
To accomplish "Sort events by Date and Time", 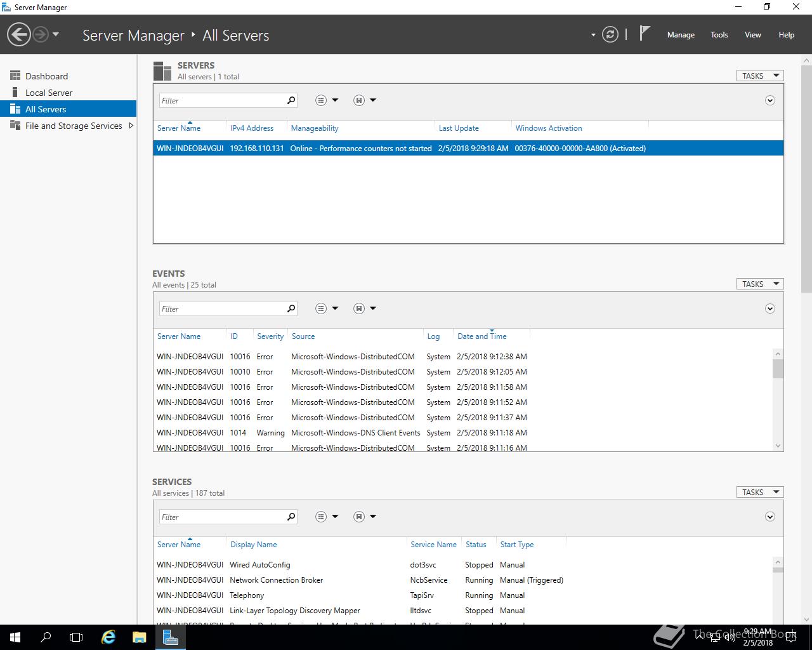I will click(482, 336).
